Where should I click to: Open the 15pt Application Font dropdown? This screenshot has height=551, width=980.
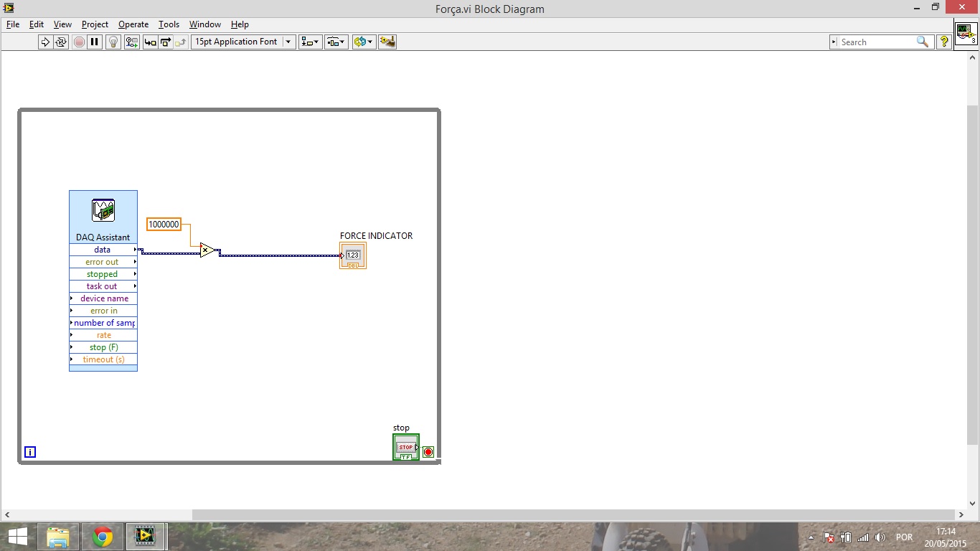[243, 42]
